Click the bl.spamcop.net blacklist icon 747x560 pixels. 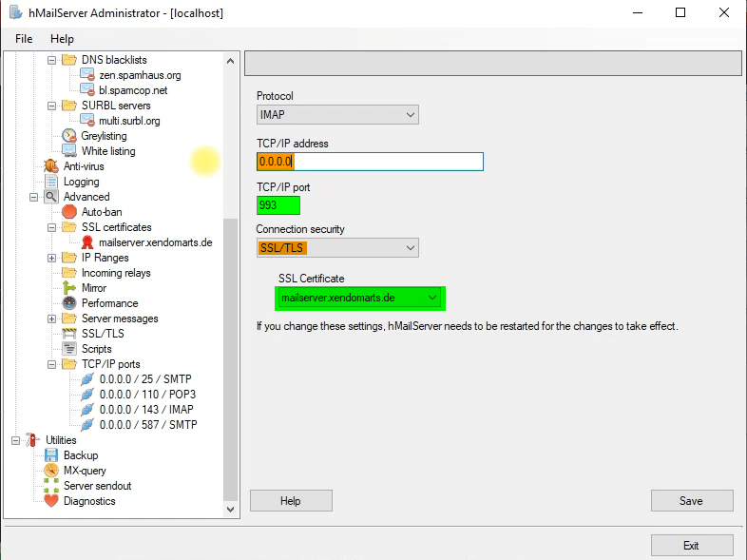coord(87,90)
